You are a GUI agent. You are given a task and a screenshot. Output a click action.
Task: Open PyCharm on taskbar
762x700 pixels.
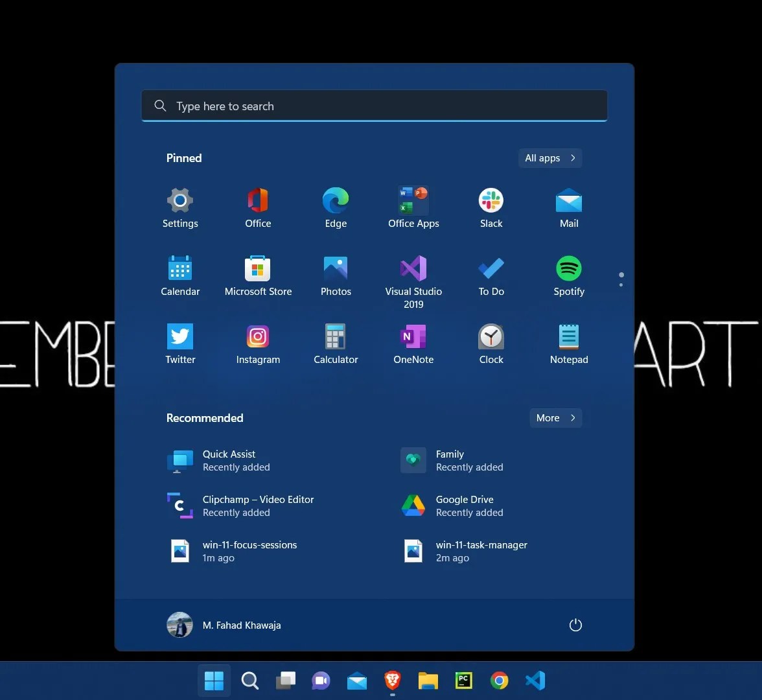click(x=464, y=681)
